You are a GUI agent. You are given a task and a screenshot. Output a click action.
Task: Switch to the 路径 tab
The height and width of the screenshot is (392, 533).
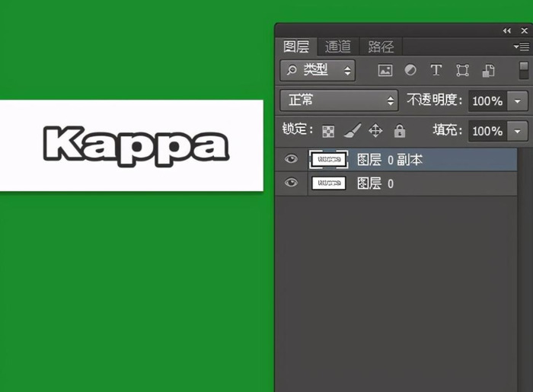coord(381,46)
